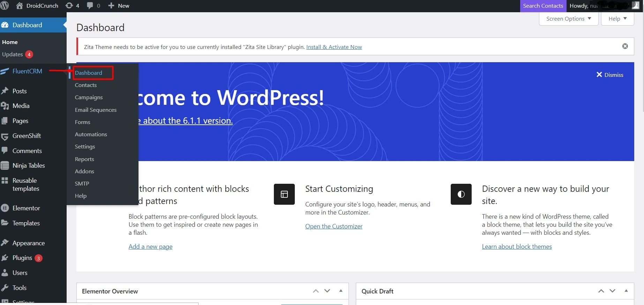Dismiss the Welcome to WordPress panel
644x305 pixels.
click(x=610, y=75)
